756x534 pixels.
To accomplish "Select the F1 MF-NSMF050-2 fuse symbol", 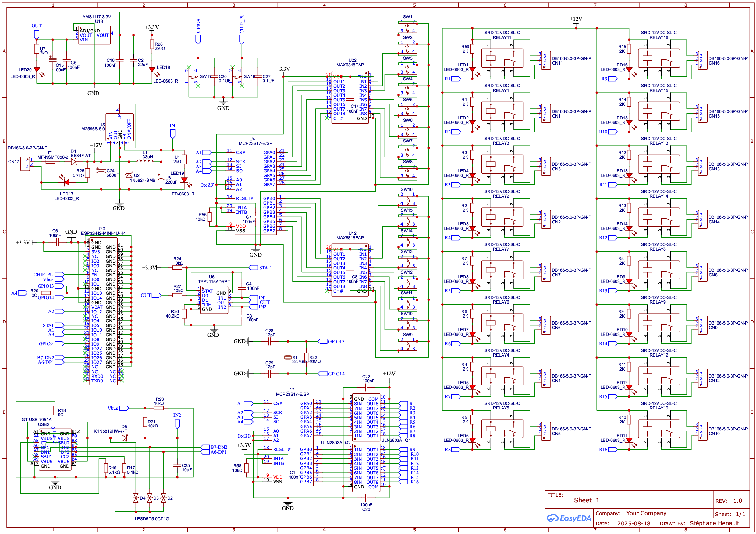I will coord(50,162).
